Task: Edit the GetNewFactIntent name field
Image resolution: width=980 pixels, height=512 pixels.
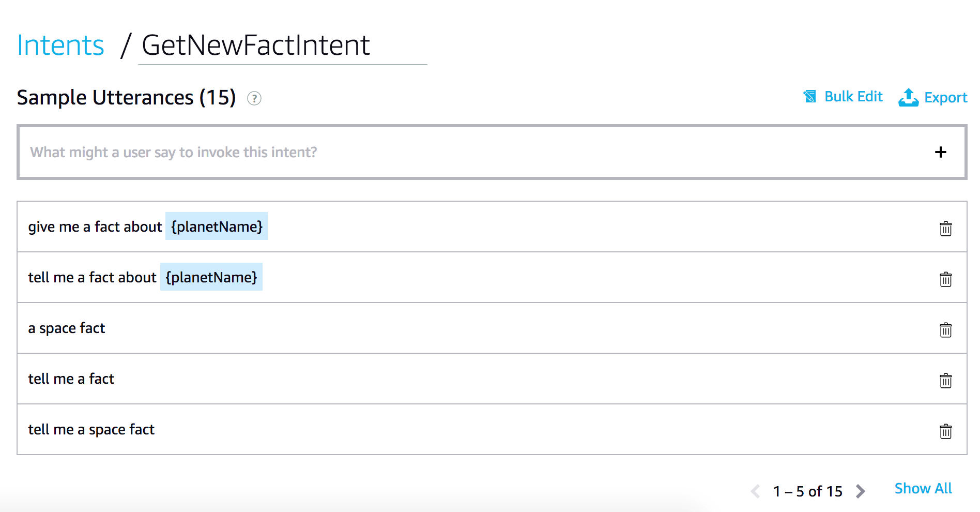Action: pyautogui.click(x=282, y=46)
